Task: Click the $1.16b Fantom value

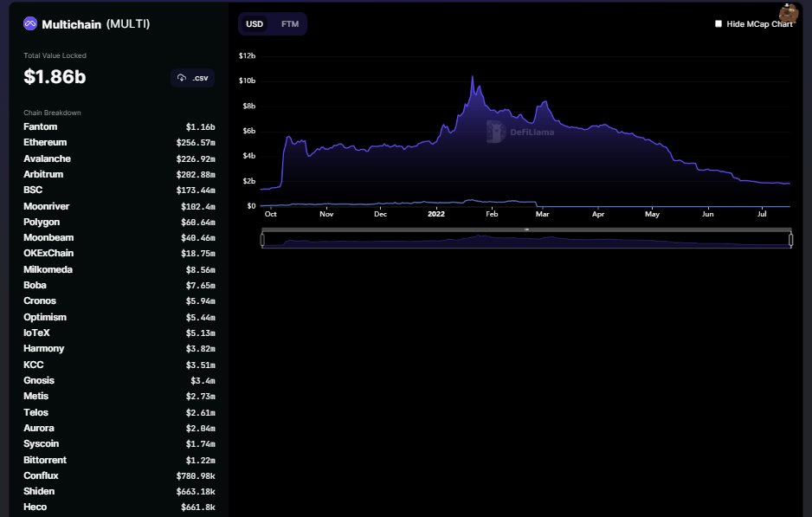Action: coord(201,127)
